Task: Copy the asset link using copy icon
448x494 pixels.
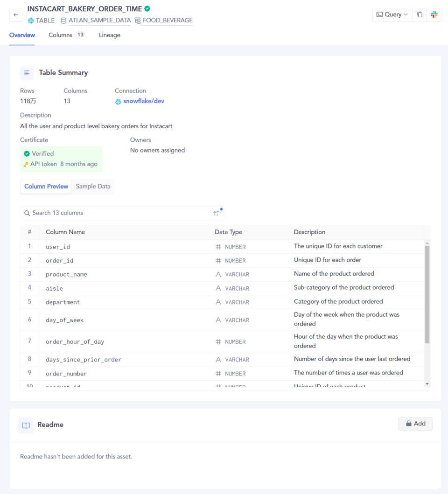Action: [x=419, y=14]
